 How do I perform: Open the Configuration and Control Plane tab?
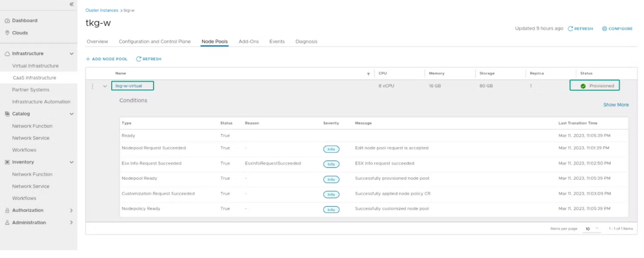pyautogui.click(x=154, y=42)
